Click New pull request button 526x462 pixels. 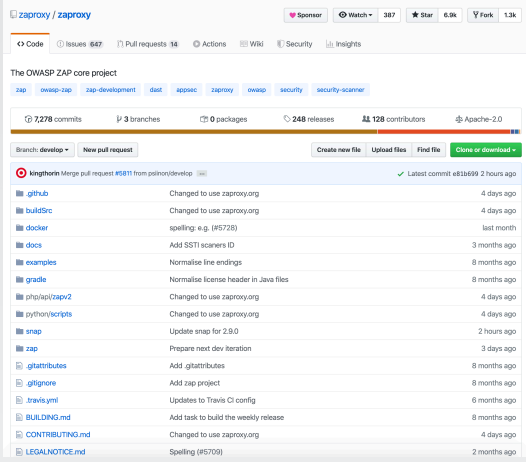coord(108,150)
